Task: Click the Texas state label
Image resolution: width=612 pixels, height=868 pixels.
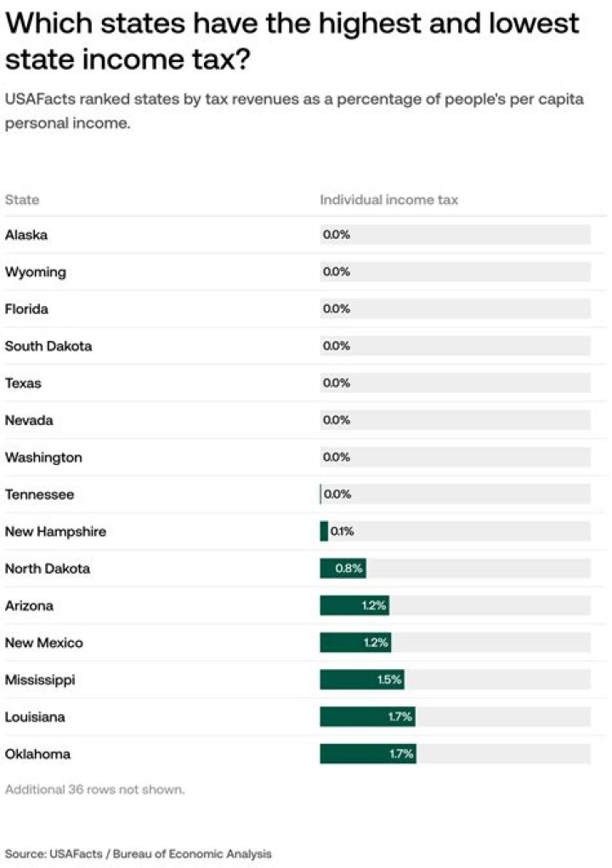Action: (23, 383)
